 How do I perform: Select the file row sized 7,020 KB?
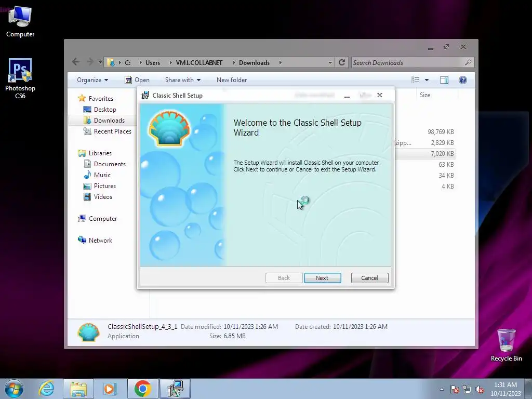pyautogui.click(x=425, y=154)
